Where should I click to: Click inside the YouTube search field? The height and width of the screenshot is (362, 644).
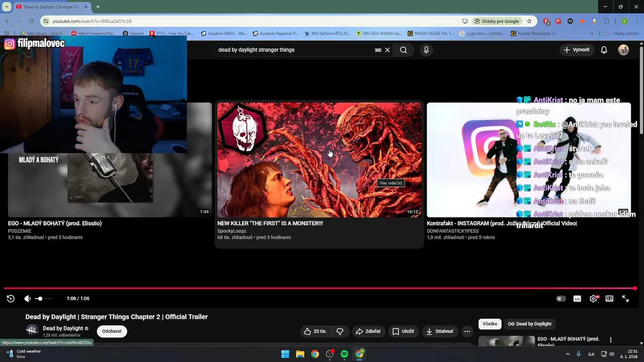pos(294,50)
